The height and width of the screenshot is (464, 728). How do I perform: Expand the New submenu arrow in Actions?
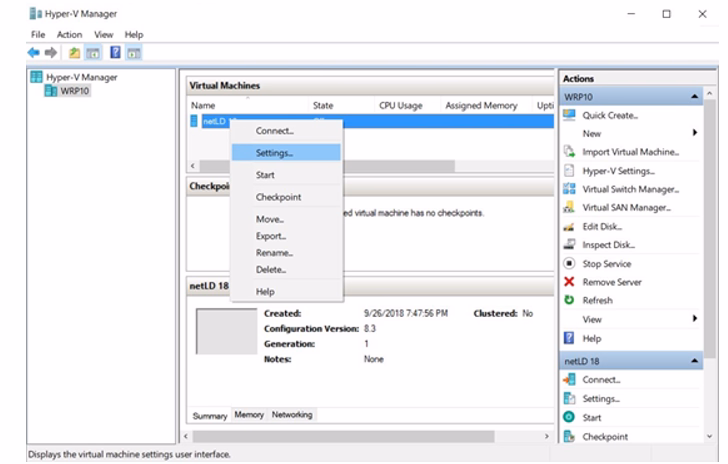pos(695,133)
